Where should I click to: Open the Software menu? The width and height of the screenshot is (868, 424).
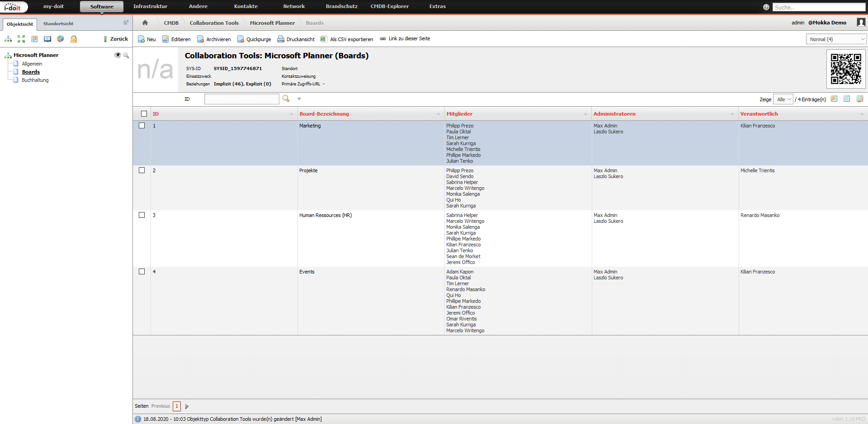click(102, 6)
